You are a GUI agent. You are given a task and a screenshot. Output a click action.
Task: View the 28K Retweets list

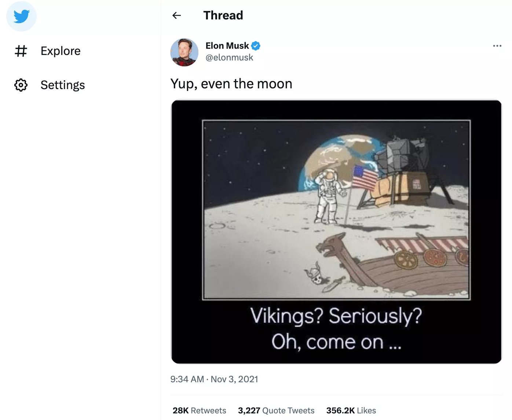pos(199,410)
